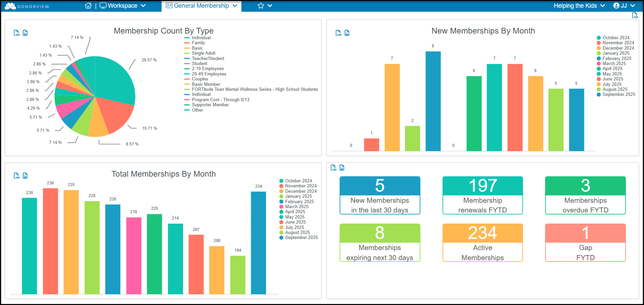
Task: Click the Membership Count By Type title
Action: [164, 31]
